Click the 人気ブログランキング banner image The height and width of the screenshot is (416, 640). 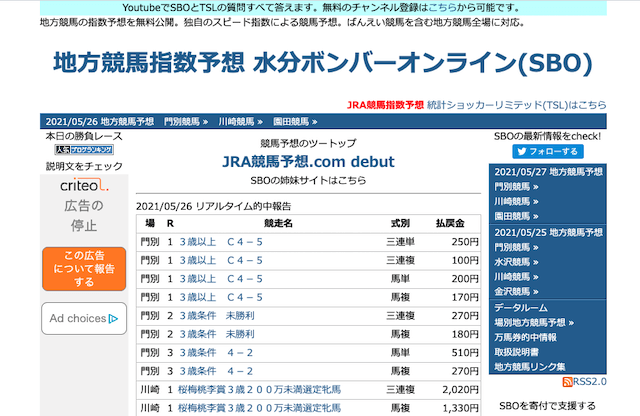(x=84, y=150)
